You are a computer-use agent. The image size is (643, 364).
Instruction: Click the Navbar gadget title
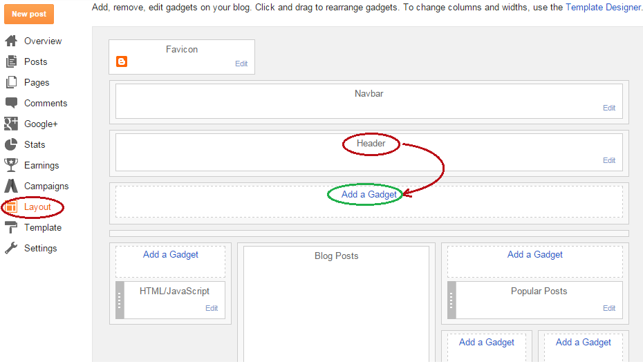tap(369, 93)
